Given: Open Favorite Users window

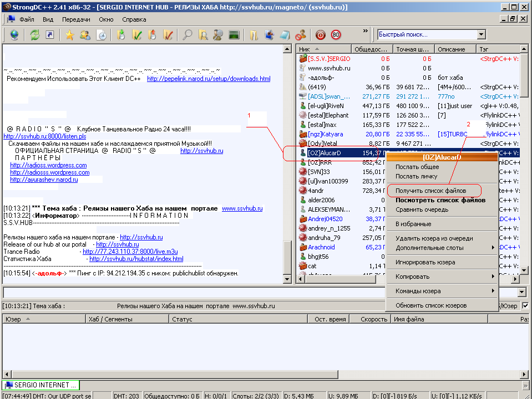Looking at the screenshot, I should click(x=84, y=35).
